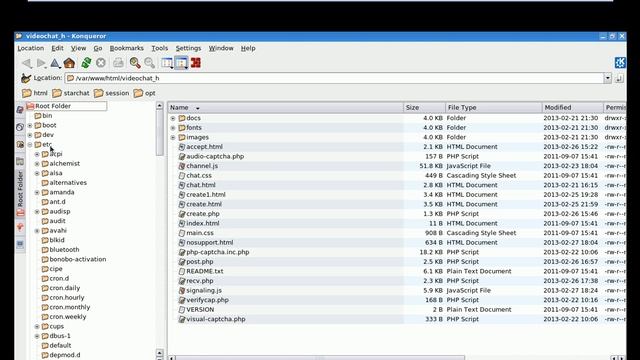Open the View menu
Screen dimensions: 640x360
click(78, 48)
